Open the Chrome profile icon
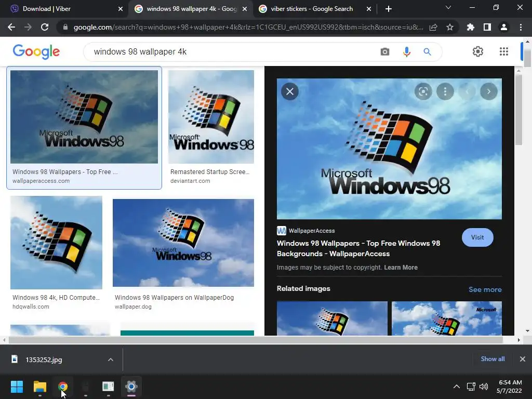The width and height of the screenshot is (532, 399). [504, 27]
